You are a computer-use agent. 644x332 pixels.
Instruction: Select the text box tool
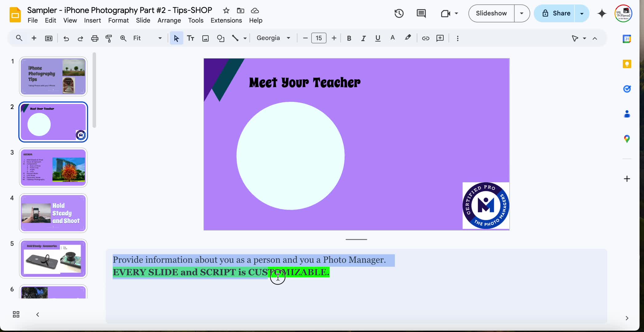tap(191, 38)
